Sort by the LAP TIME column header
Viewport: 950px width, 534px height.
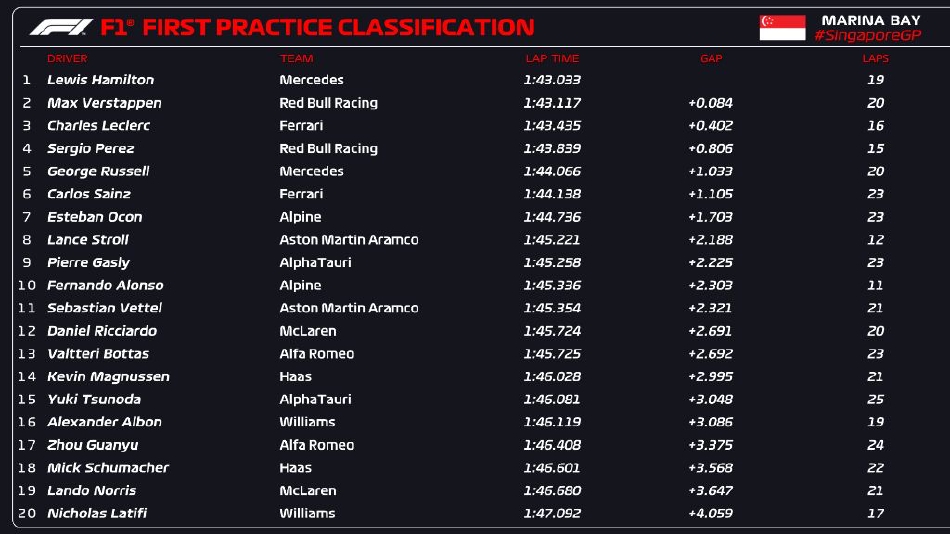click(x=550, y=59)
